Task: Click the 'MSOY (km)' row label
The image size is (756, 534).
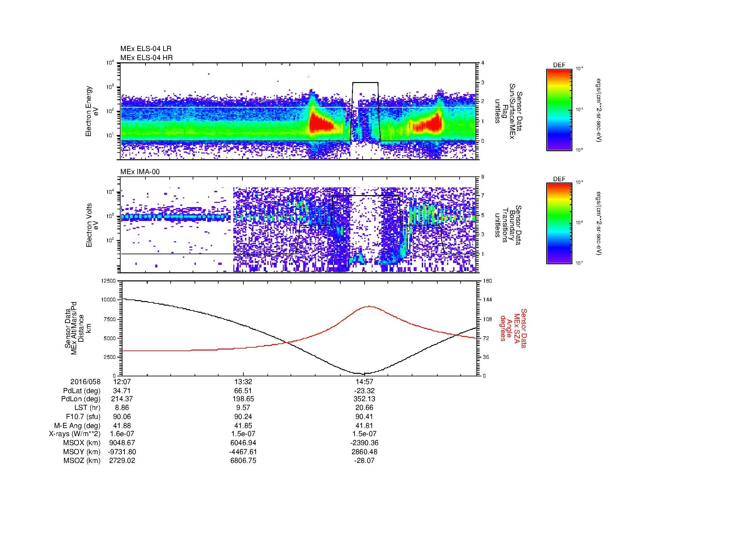Action: click(82, 452)
